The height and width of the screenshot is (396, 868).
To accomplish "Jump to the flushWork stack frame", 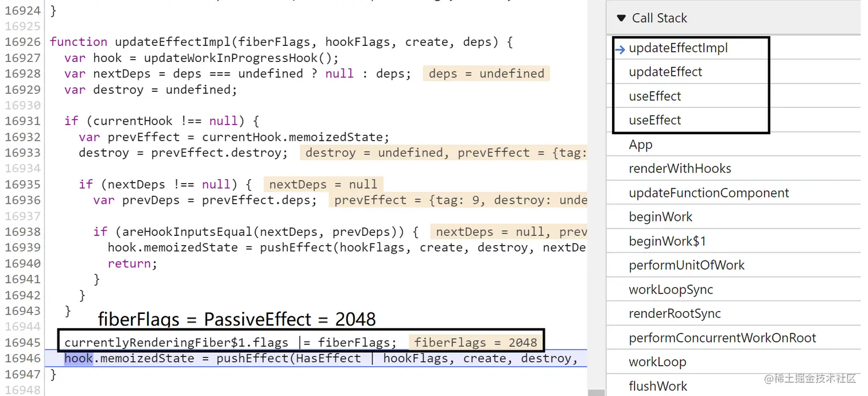I will pyautogui.click(x=658, y=386).
